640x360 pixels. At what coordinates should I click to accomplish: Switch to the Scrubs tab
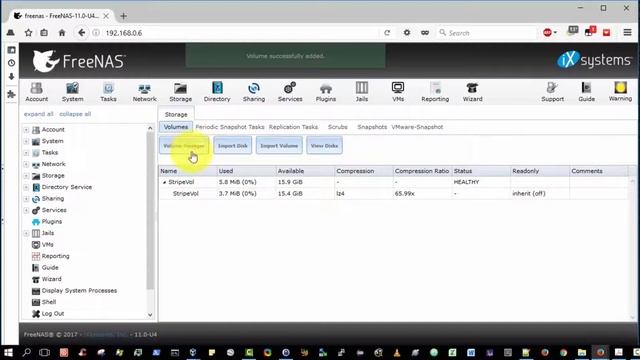(x=338, y=127)
